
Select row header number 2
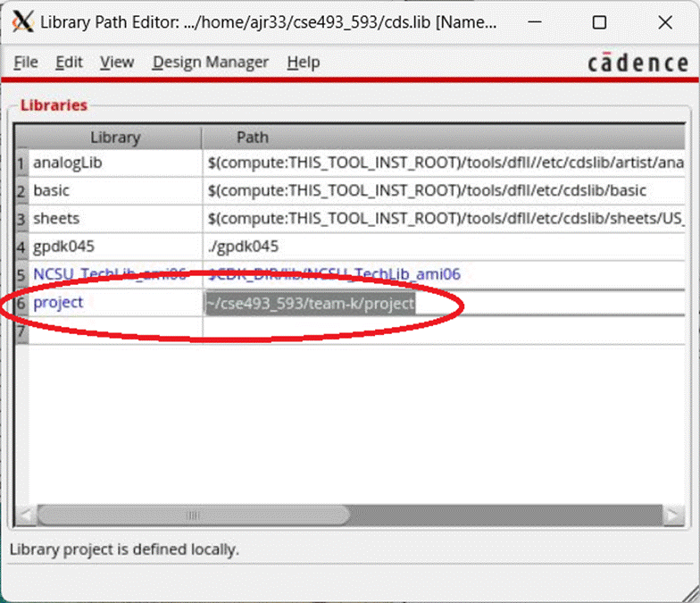click(21, 191)
